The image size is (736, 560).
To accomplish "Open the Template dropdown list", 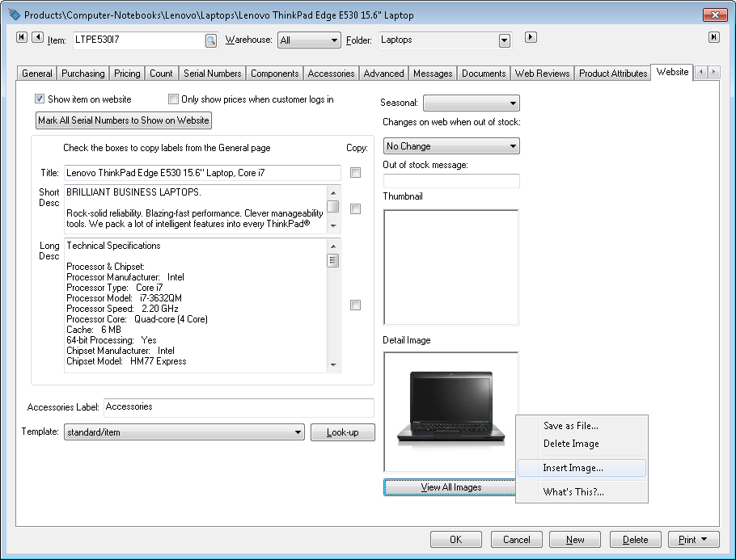I will [x=298, y=432].
